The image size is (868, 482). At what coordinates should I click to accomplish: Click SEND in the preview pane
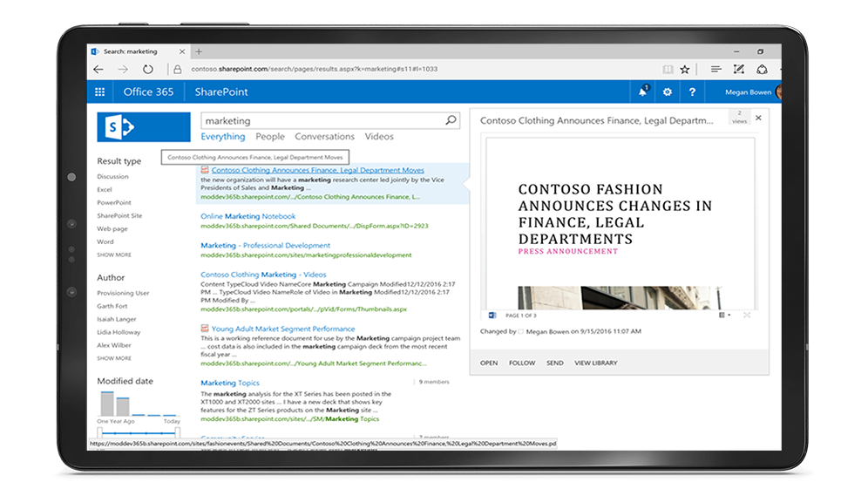554,363
